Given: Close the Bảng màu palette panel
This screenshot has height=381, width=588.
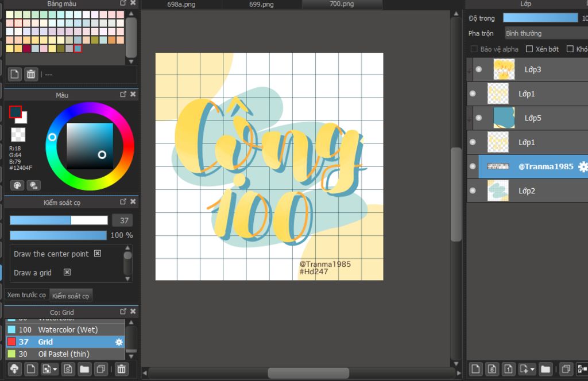Looking at the screenshot, I should tap(133, 3).
